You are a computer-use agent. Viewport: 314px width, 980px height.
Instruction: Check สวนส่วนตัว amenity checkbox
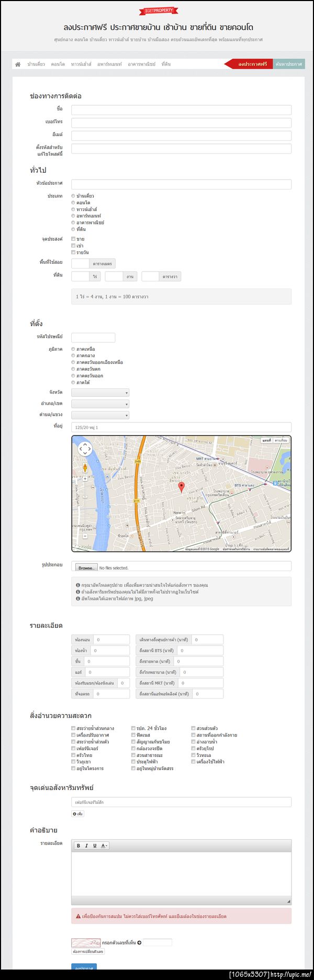pos(193,728)
